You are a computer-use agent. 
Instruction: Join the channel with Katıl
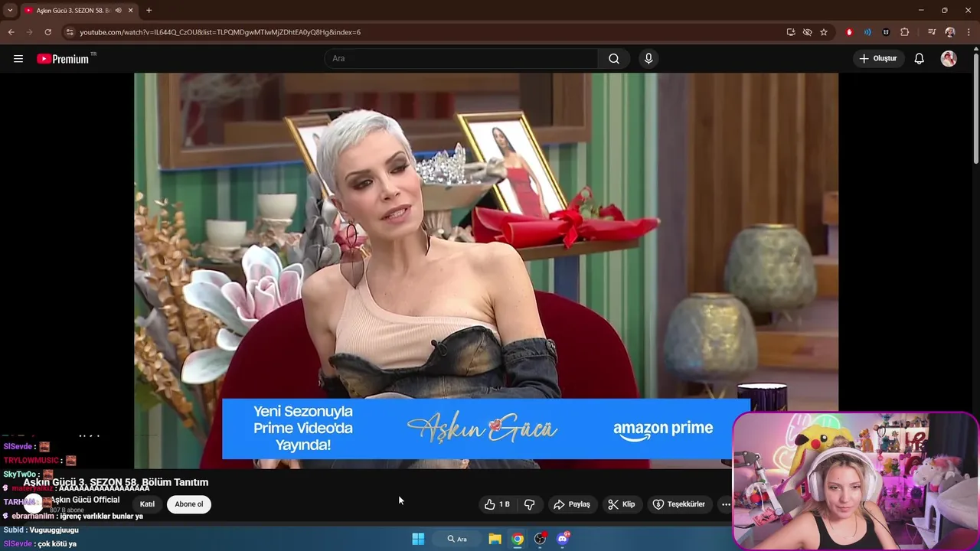pyautogui.click(x=147, y=504)
